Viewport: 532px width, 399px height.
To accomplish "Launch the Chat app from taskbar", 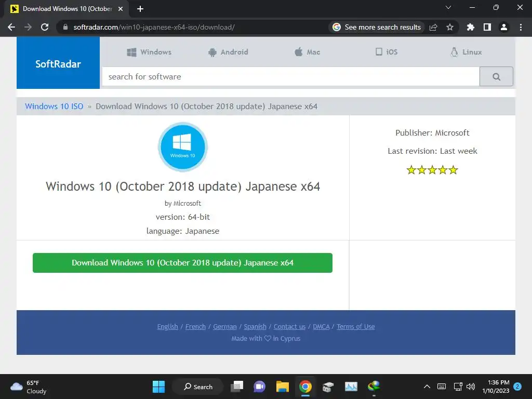I will 260,387.
